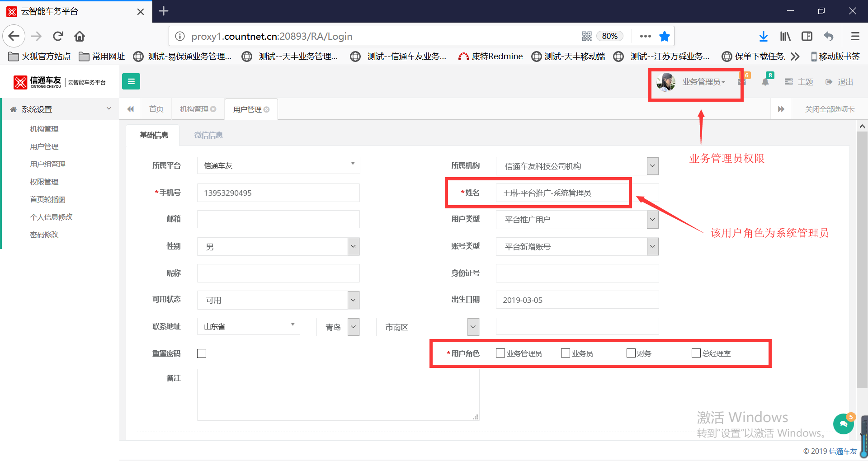Click the undo arrow icon in browser toolbar

tap(829, 36)
